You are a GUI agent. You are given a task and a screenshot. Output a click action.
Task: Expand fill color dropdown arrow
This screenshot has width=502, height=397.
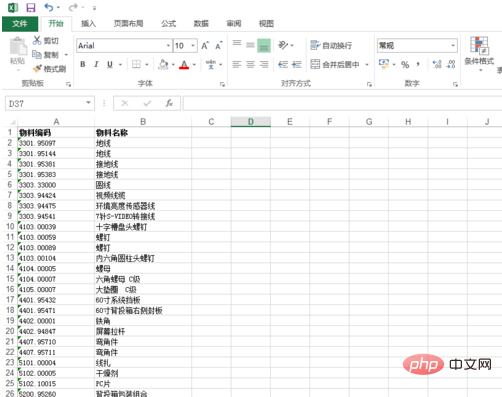[173, 65]
